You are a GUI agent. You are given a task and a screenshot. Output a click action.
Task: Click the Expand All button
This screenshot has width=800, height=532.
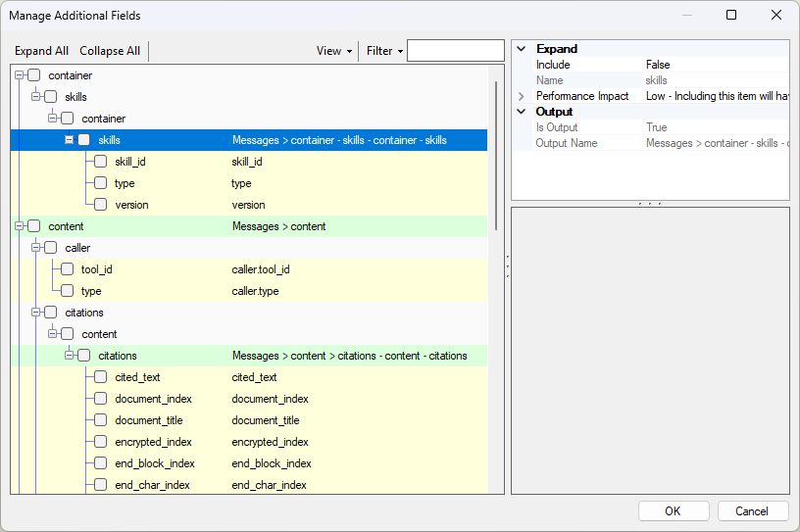click(x=41, y=51)
